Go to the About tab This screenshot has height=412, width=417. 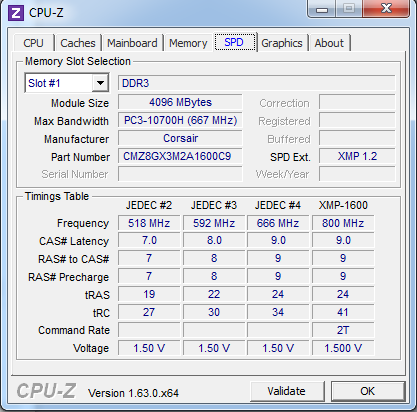pos(329,43)
